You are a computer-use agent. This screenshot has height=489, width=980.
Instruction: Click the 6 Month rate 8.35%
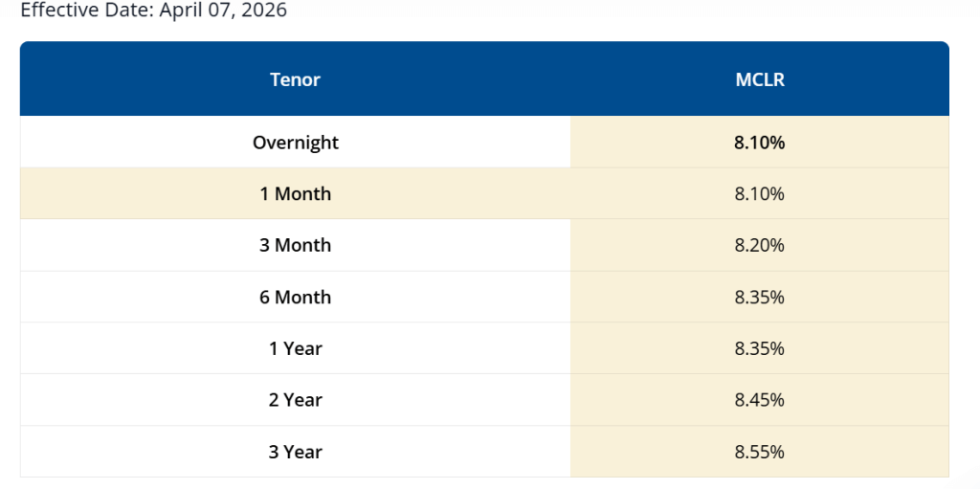(759, 298)
